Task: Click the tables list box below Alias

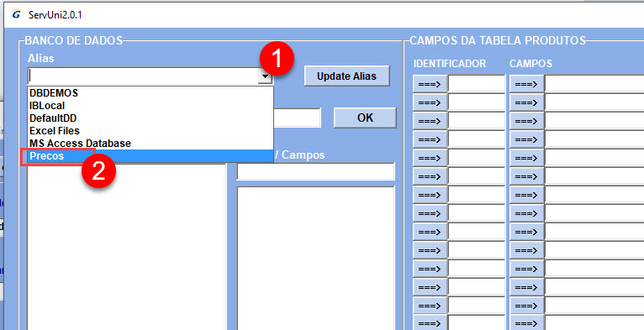Action: 126,246
